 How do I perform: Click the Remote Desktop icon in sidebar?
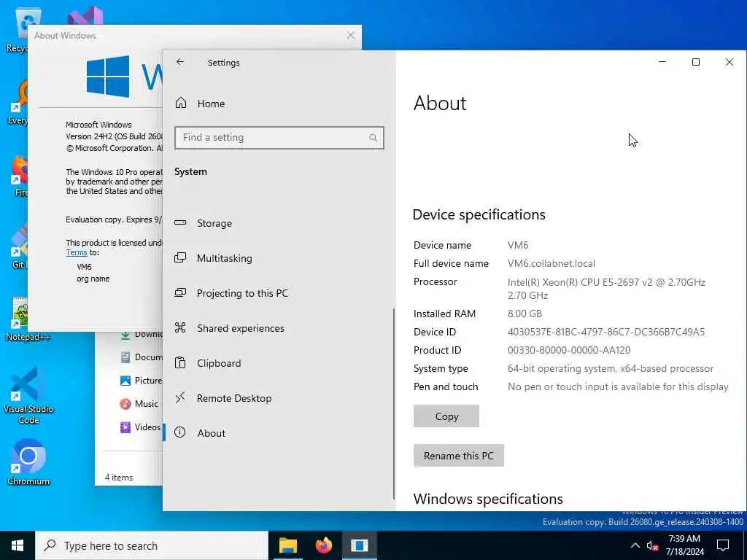pos(180,397)
